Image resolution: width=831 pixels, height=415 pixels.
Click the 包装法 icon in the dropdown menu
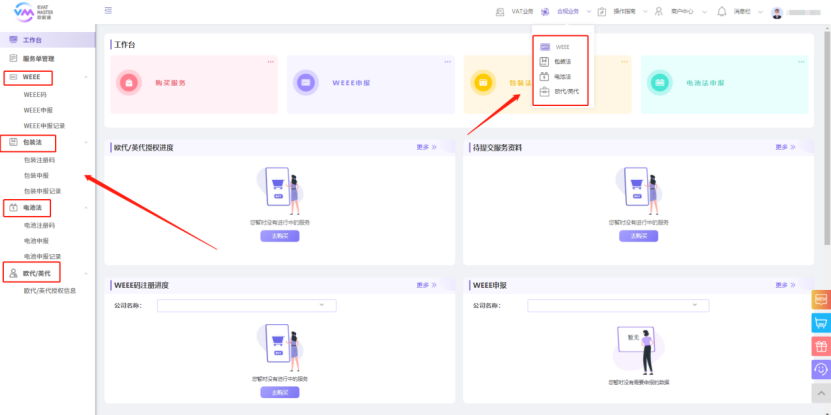pyautogui.click(x=544, y=61)
